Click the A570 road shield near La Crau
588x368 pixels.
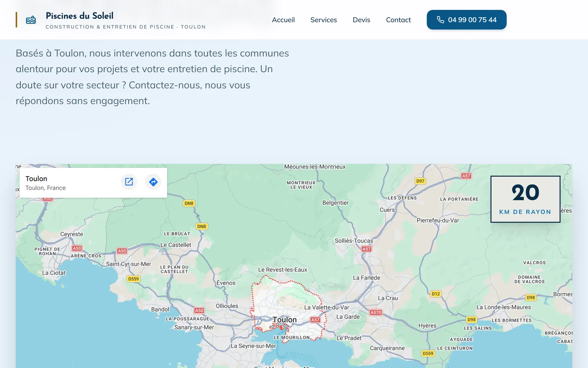(376, 312)
